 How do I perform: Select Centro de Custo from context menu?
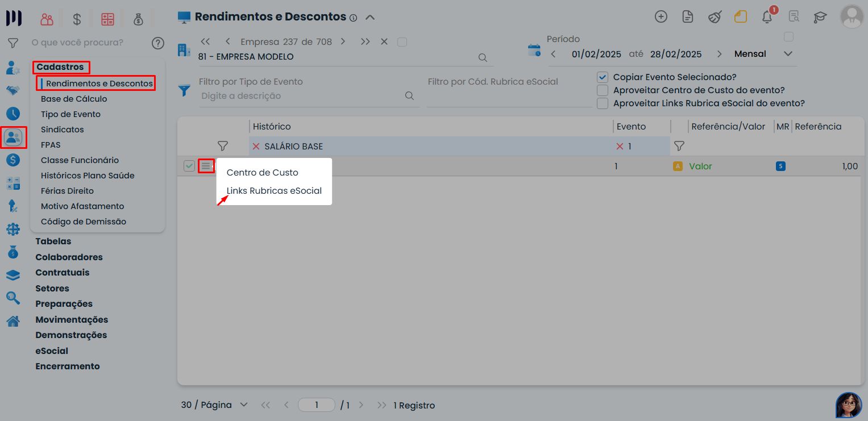coord(263,172)
